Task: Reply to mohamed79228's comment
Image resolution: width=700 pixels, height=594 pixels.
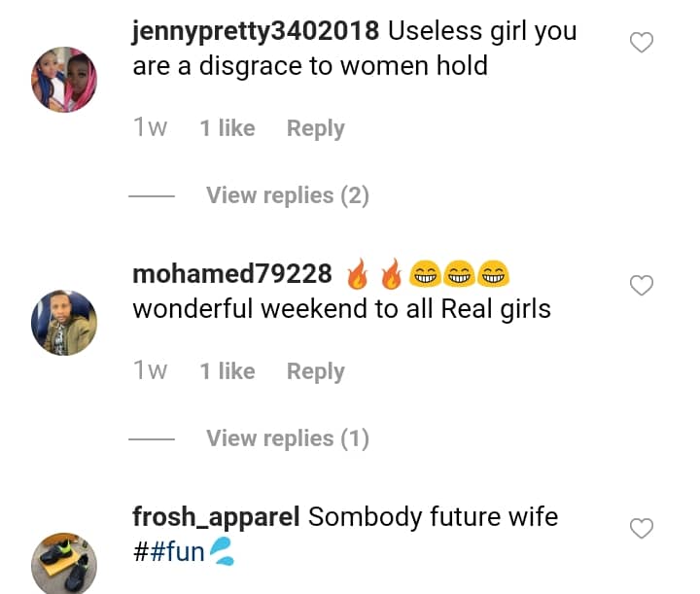Action: pyautogui.click(x=315, y=371)
